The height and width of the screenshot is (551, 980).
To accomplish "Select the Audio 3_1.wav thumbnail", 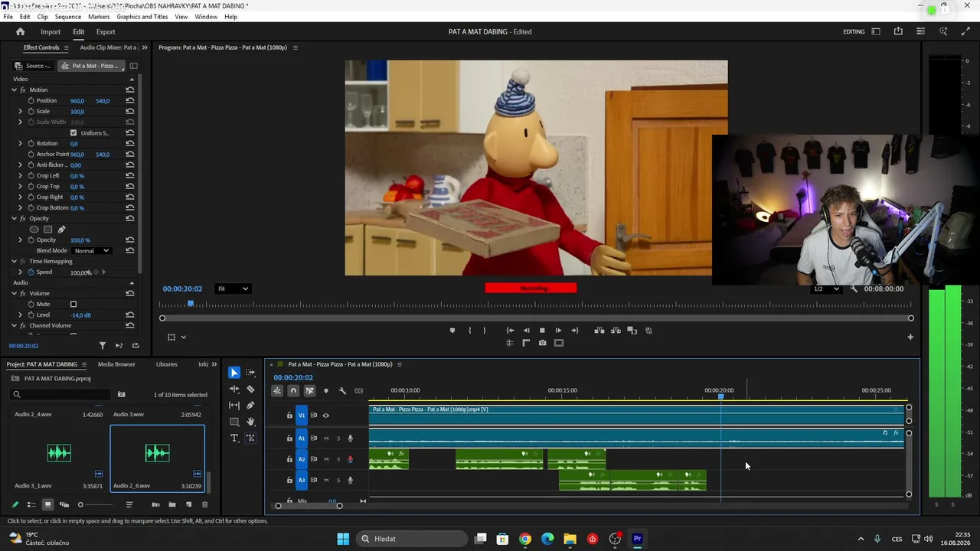I will pyautogui.click(x=59, y=453).
